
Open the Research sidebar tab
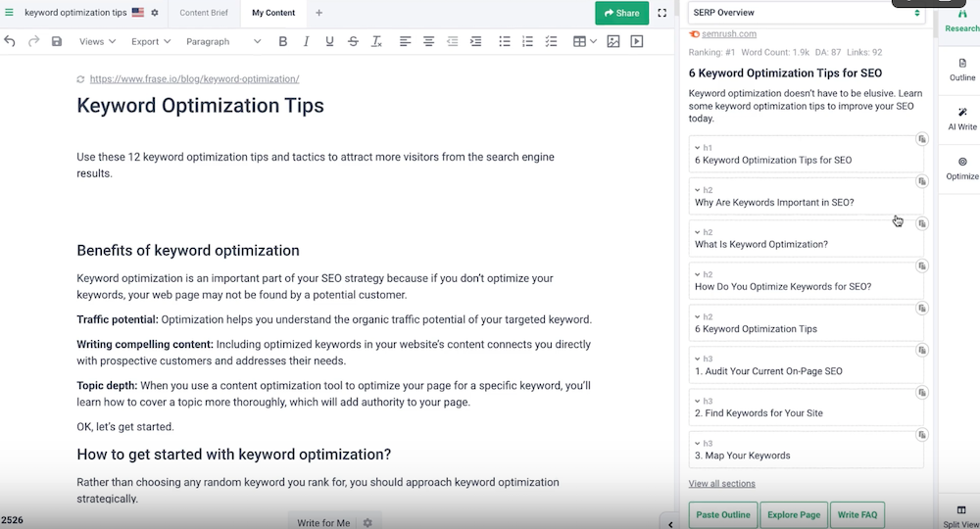click(962, 21)
